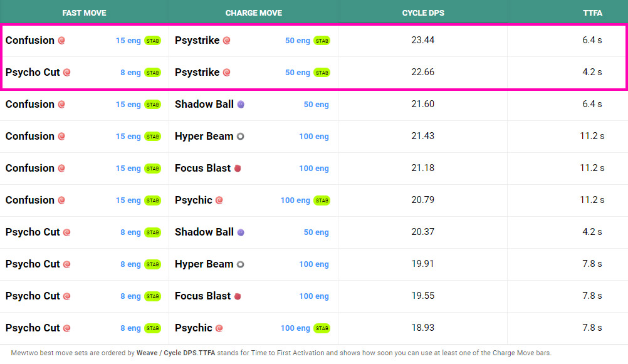Click psychic icon beside Confusion in 21.18 row
This screenshot has height=364, width=628.
[61, 168]
